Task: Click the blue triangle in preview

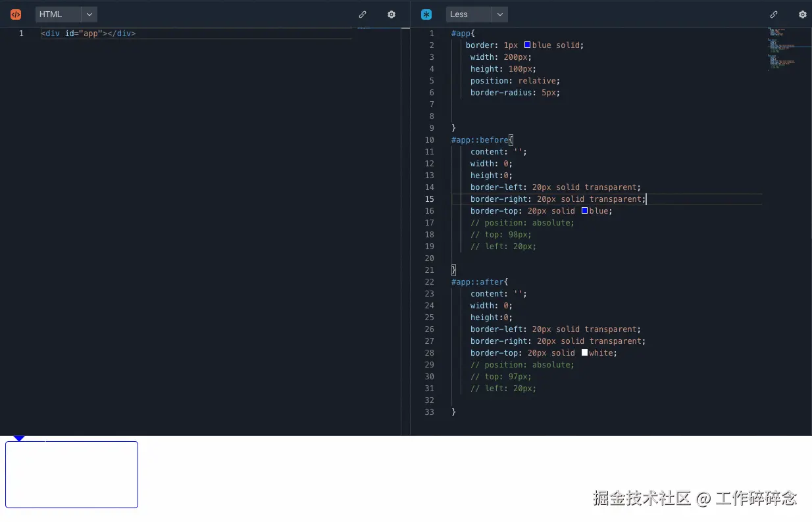Action: click(19, 438)
